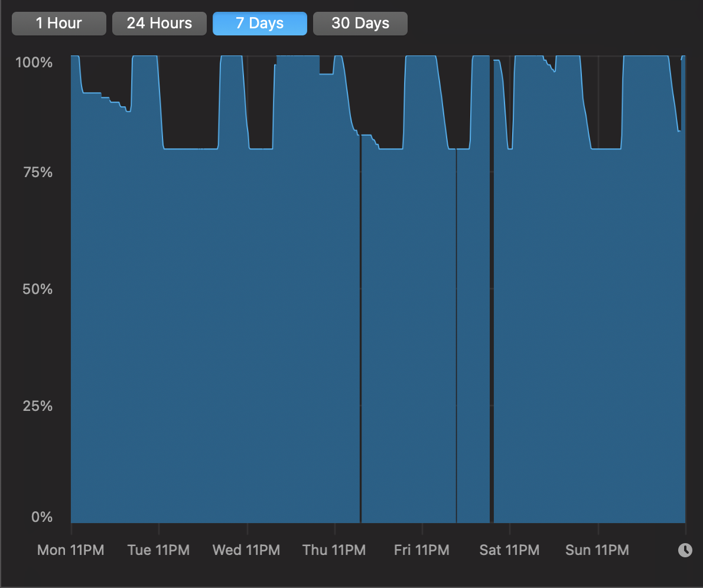
Task: Click the 25% axis label
Action: 38,406
